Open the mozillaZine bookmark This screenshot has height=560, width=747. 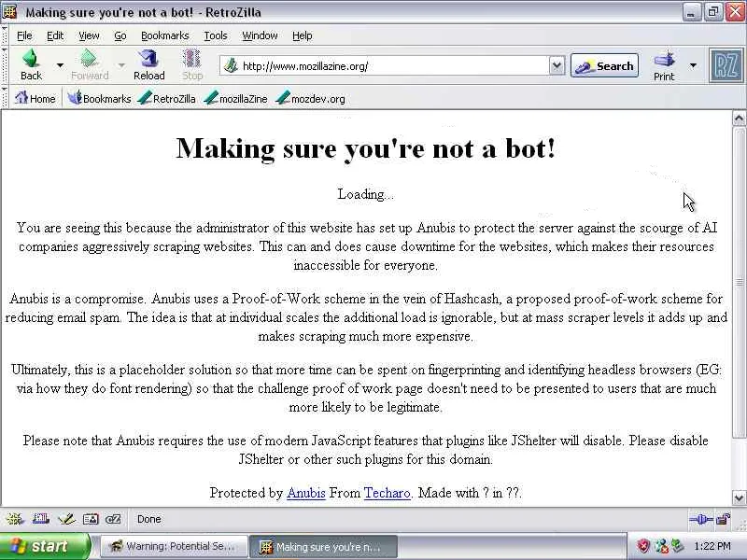235,99
